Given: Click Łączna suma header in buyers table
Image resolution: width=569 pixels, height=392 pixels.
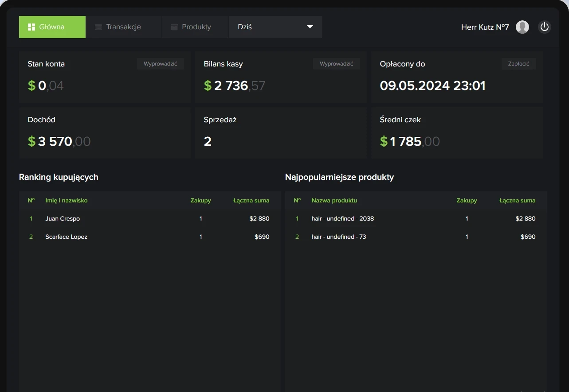Looking at the screenshot, I should pyautogui.click(x=251, y=200).
